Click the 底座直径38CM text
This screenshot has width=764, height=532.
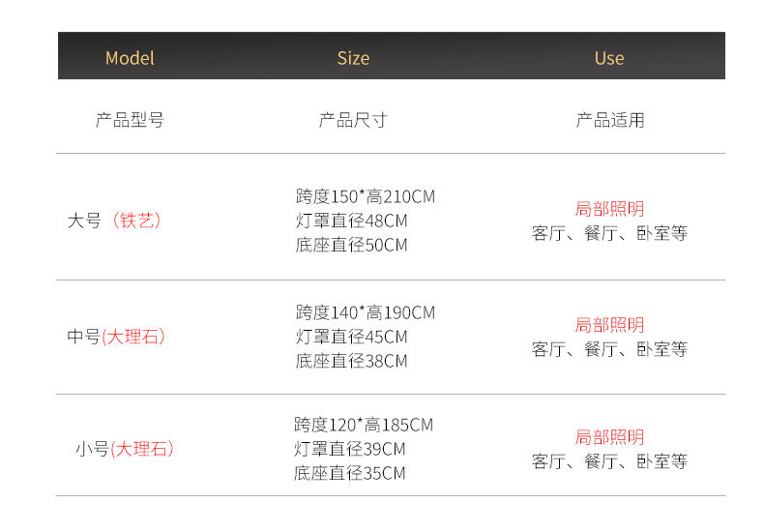[x=351, y=361]
